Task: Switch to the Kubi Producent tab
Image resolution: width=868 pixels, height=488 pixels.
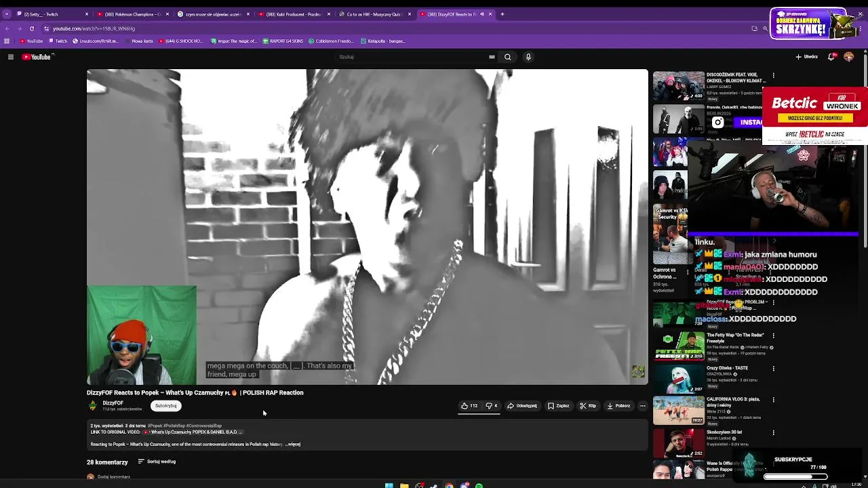Action: [x=293, y=14]
